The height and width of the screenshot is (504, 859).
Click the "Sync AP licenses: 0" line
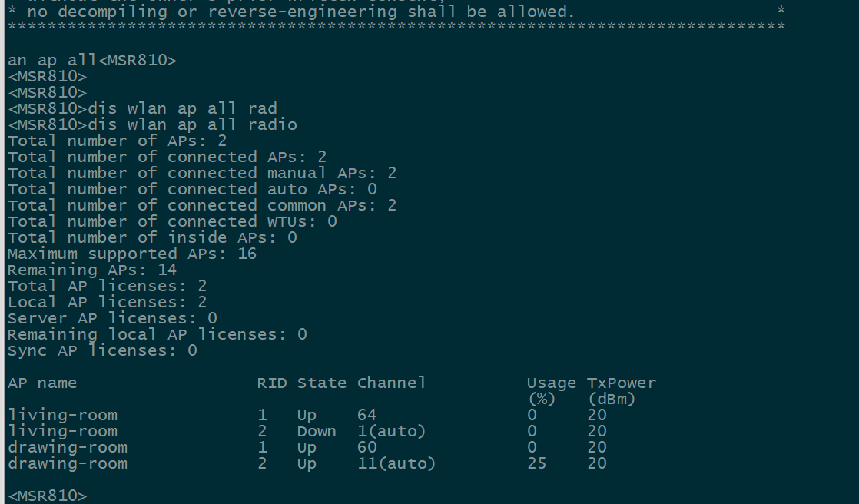pos(102,350)
